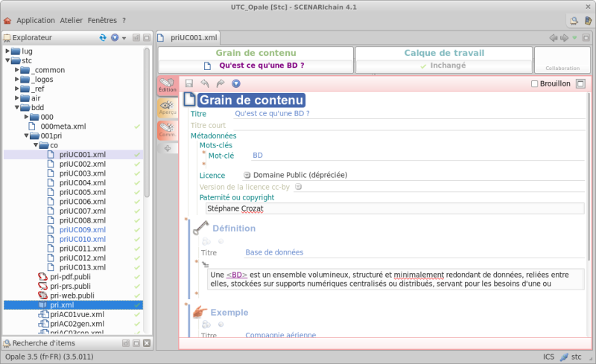The image size is (596, 364).
Task: Redo the last edit
Action: pyautogui.click(x=221, y=83)
